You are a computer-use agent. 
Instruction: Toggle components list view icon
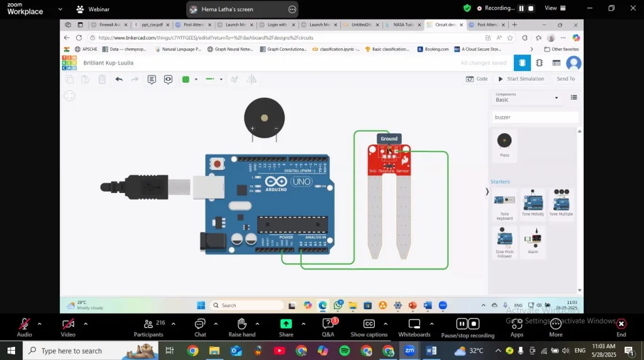[574, 97]
